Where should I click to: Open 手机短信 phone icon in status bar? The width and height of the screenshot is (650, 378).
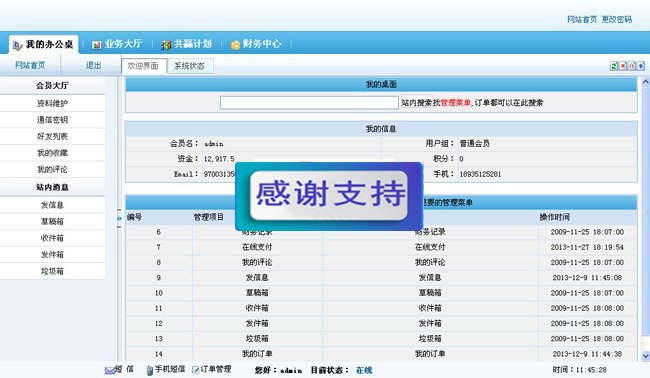(150, 370)
